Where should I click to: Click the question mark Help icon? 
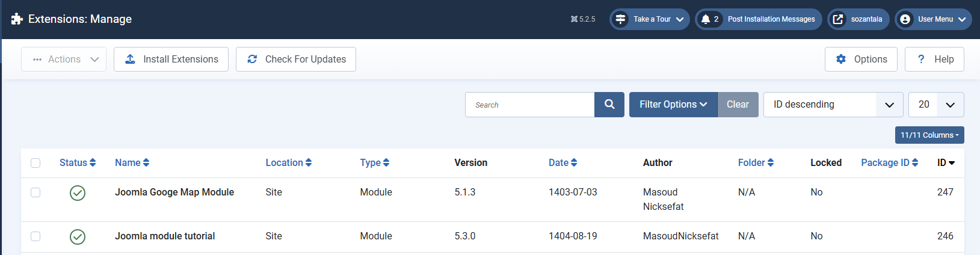[x=921, y=59]
